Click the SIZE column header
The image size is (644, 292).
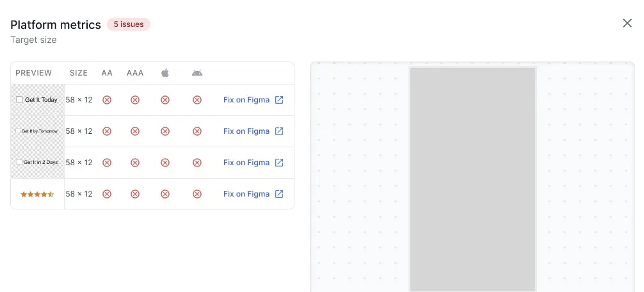(x=79, y=73)
